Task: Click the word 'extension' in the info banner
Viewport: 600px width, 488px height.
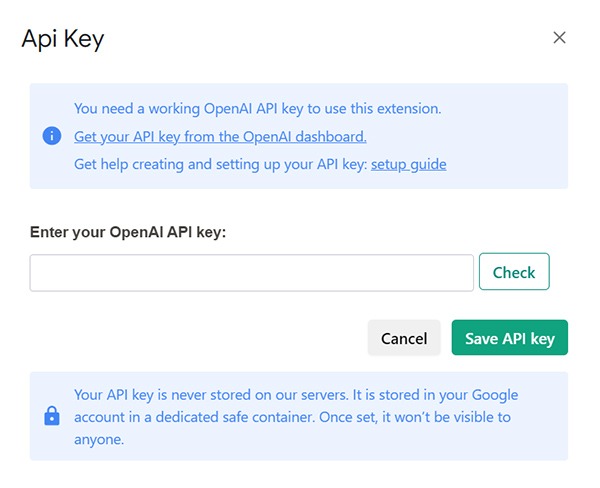Action: tap(409, 109)
